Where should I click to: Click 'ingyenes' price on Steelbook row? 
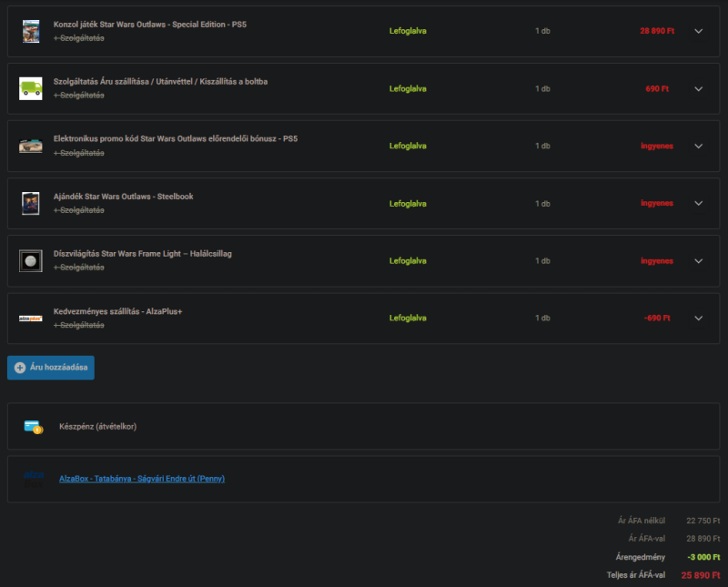657,204
